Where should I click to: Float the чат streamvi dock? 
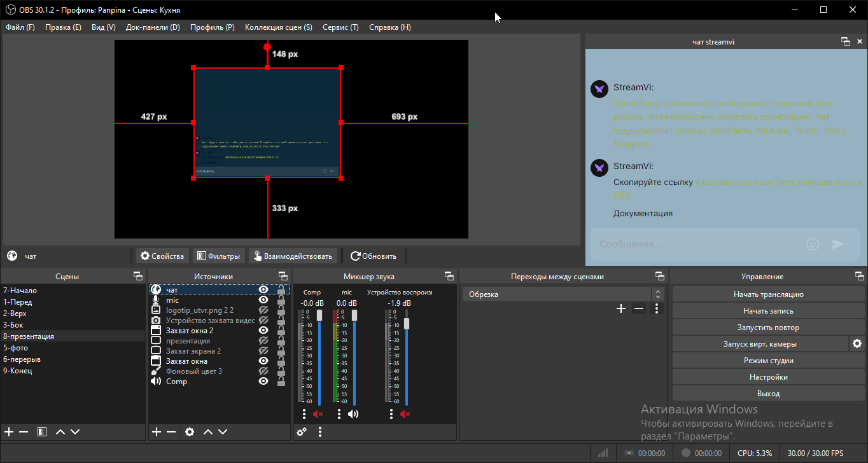(x=846, y=41)
